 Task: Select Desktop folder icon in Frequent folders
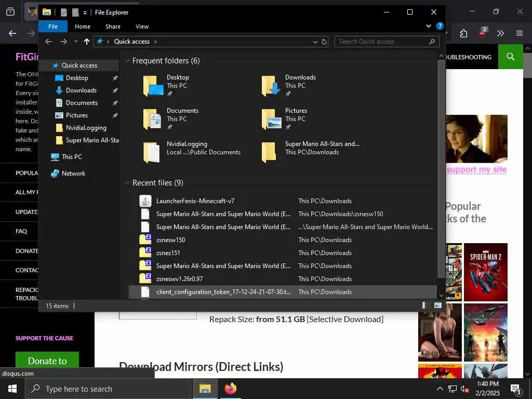pos(153,86)
